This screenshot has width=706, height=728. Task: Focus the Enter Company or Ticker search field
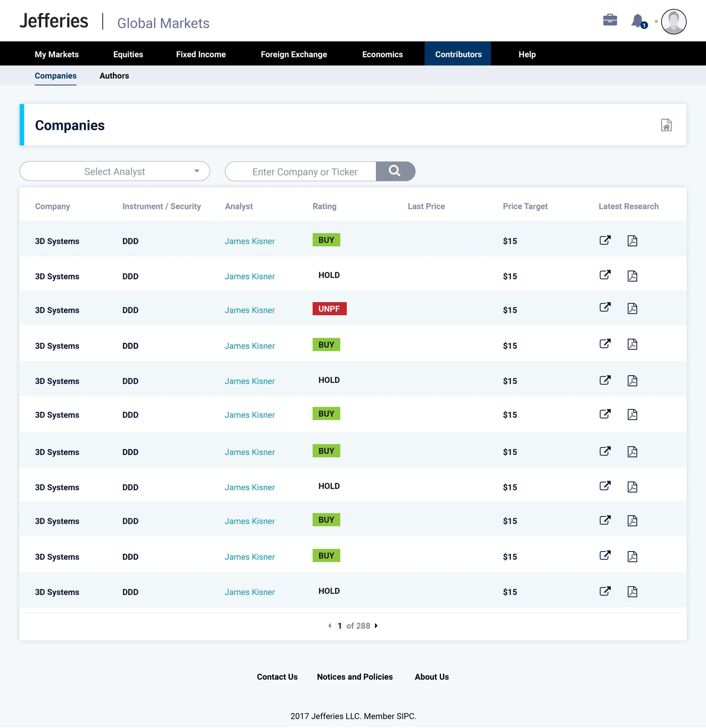(x=300, y=171)
